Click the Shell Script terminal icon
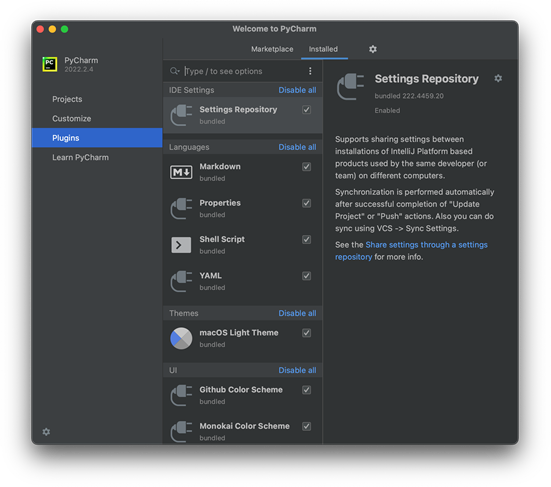Image resolution: width=551 pixels, height=487 pixels. [181, 245]
